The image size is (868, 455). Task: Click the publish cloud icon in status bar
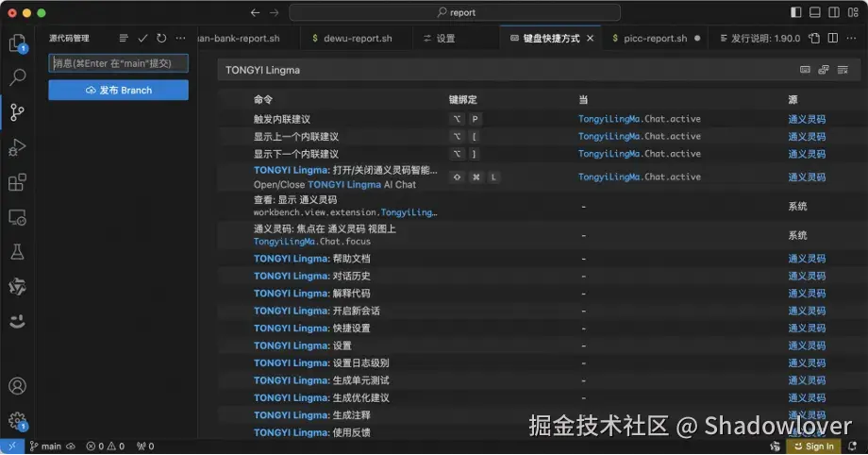click(x=71, y=447)
